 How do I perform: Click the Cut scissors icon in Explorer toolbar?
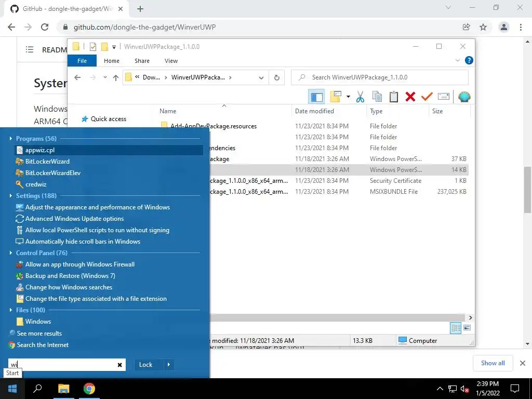(360, 97)
